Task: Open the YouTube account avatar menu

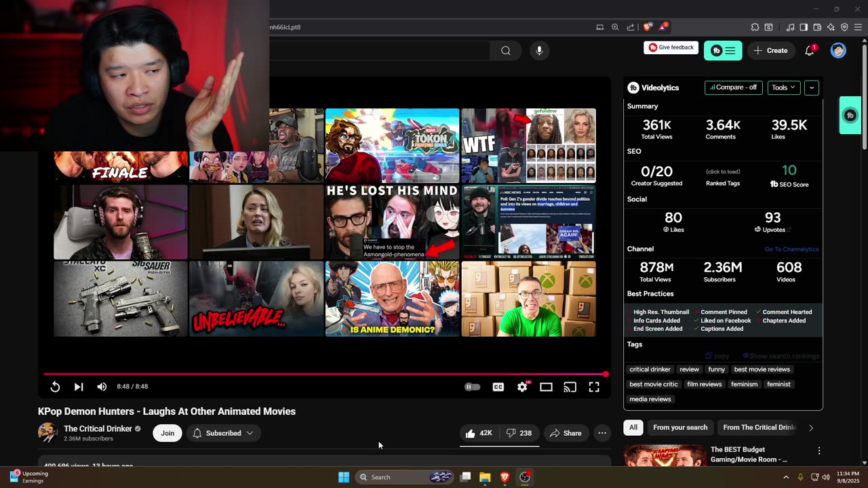Action: 838,50
